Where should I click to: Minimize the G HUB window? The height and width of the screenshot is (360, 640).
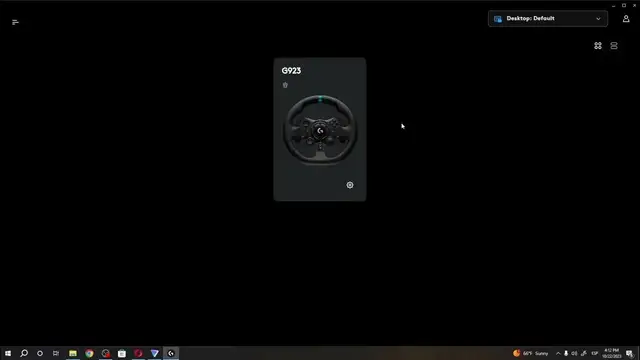coord(613,6)
